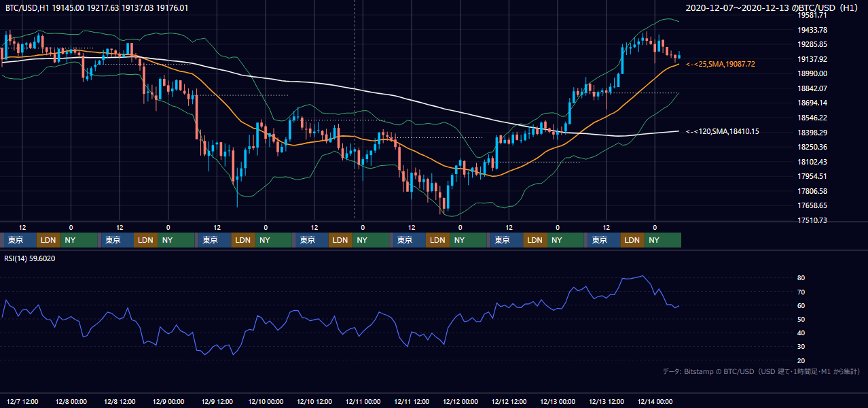Select the 12/13 12:00 date label
This screenshot has height=408, width=868.
[607, 401]
